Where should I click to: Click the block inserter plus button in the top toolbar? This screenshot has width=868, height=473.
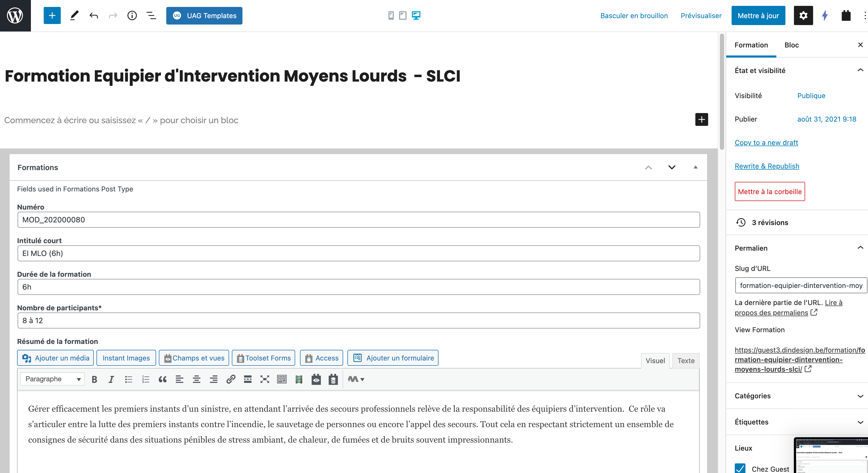[x=52, y=15]
